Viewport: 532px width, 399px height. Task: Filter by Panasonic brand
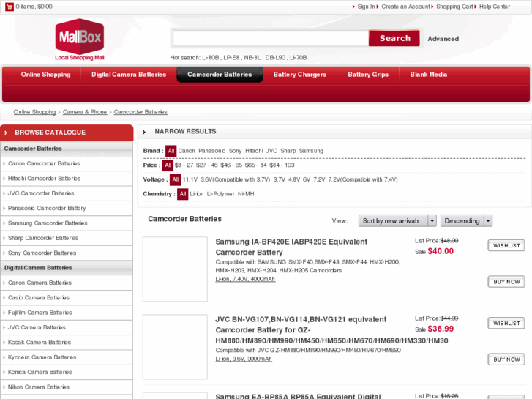coord(211,151)
